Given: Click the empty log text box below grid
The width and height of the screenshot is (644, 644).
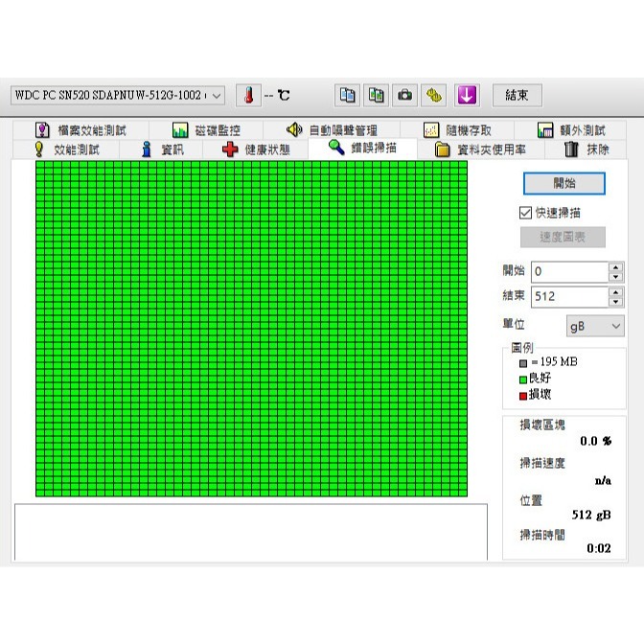Looking at the screenshot, I should click(x=251, y=532).
